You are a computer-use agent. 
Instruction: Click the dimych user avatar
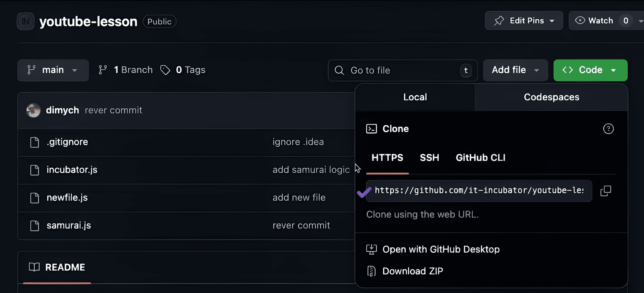pos(33,110)
